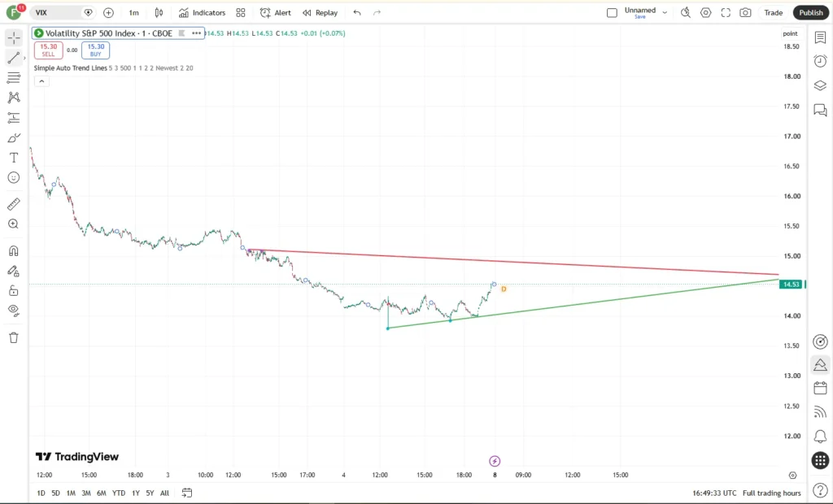Select the crosshair cursor tool

[14, 37]
